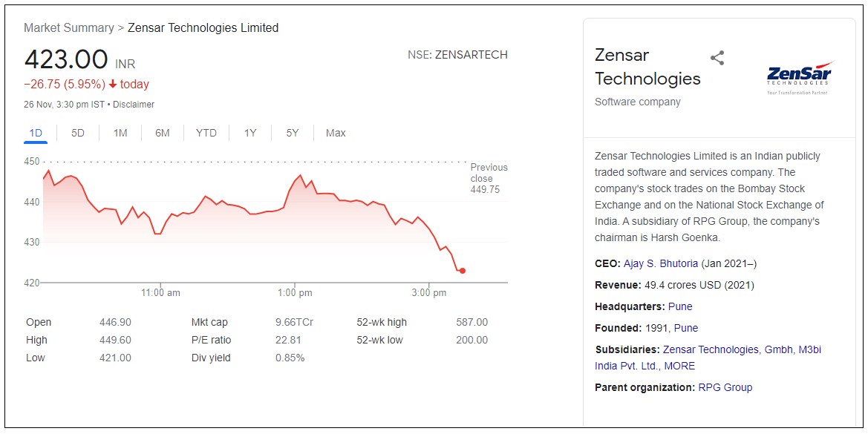The width and height of the screenshot is (868, 434).
Task: View the 1Y price chart
Action: (250, 133)
